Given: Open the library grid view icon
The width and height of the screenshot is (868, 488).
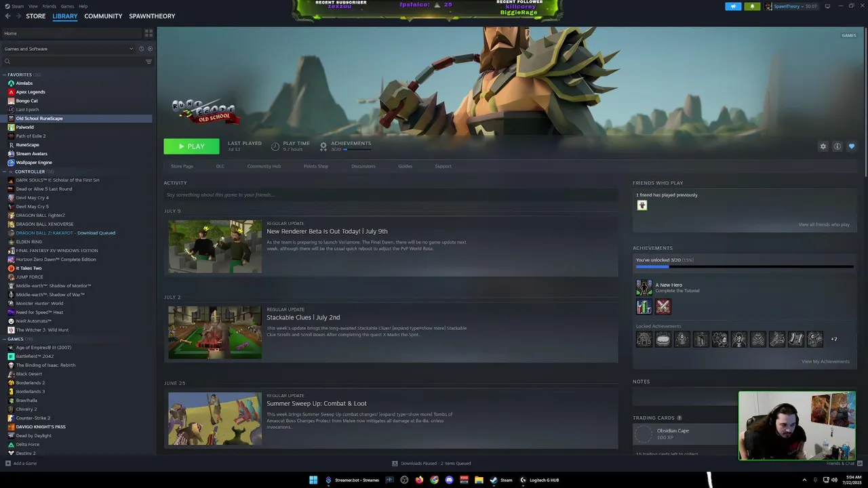Looking at the screenshot, I should click(149, 33).
